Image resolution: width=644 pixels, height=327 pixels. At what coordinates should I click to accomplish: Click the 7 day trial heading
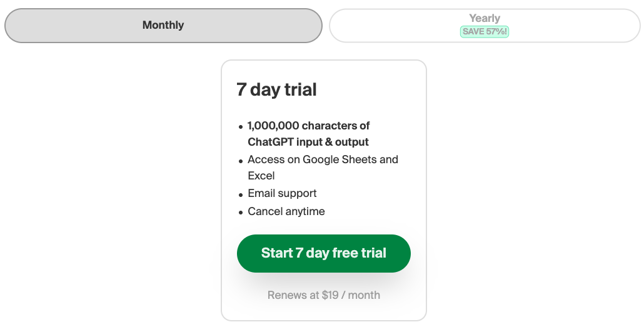click(x=276, y=89)
